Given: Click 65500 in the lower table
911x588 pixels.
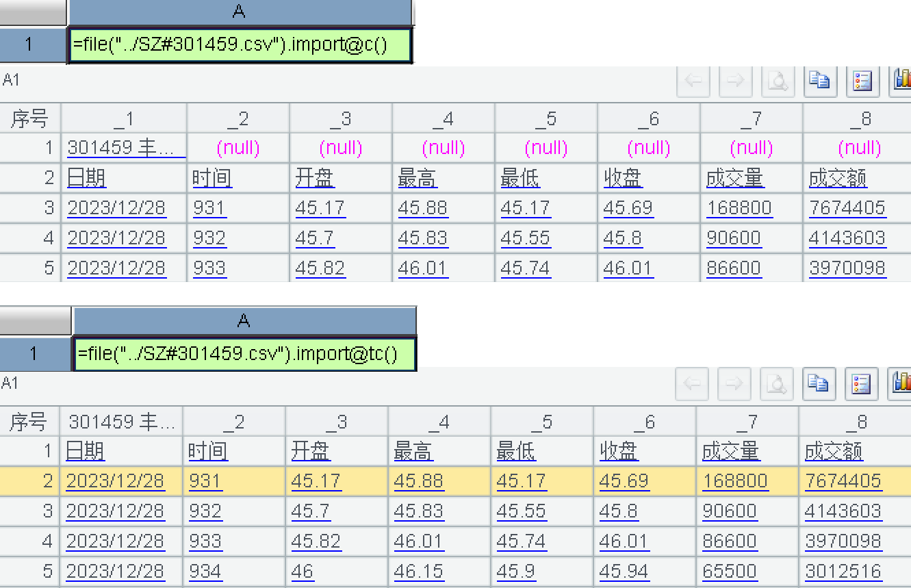Looking at the screenshot, I should tap(730, 572).
